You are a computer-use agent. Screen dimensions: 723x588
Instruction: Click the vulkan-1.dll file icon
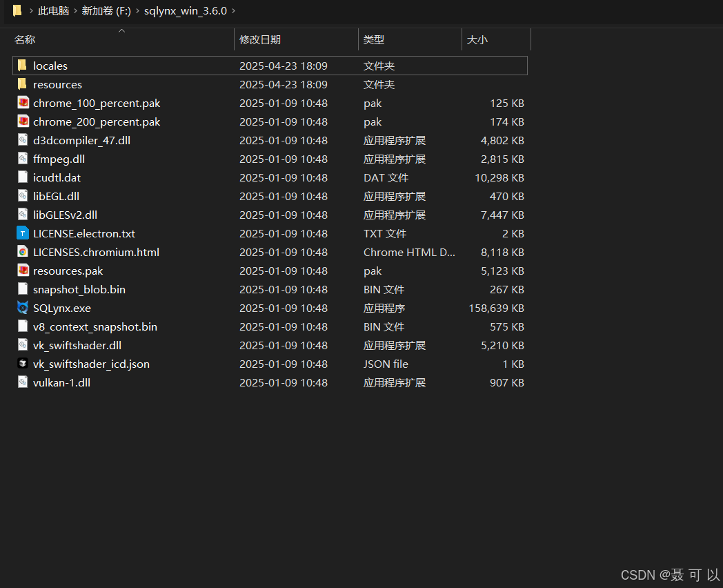[23, 382]
